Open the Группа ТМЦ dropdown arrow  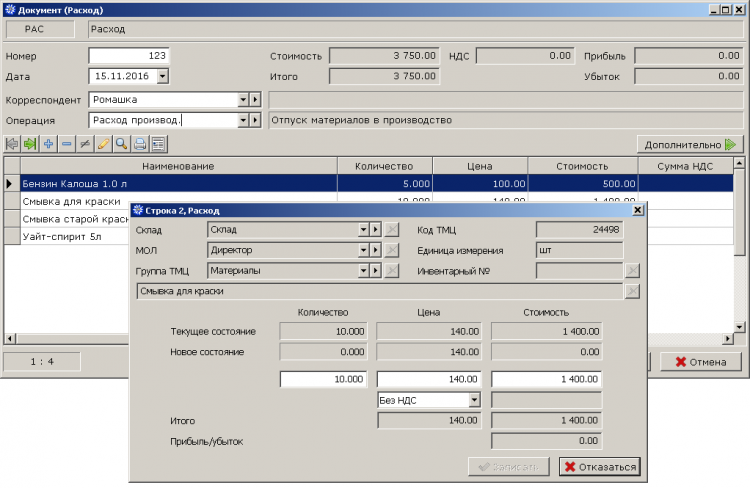364,270
